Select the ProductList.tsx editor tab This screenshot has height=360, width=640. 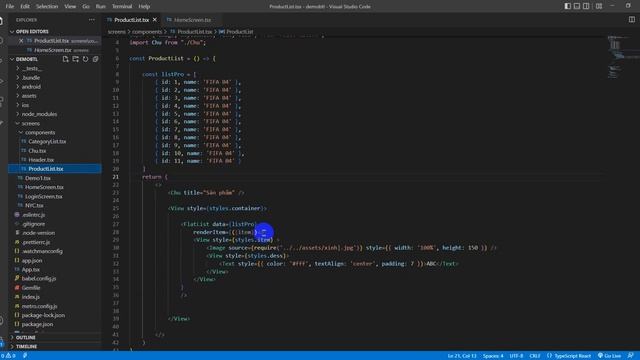131,20
